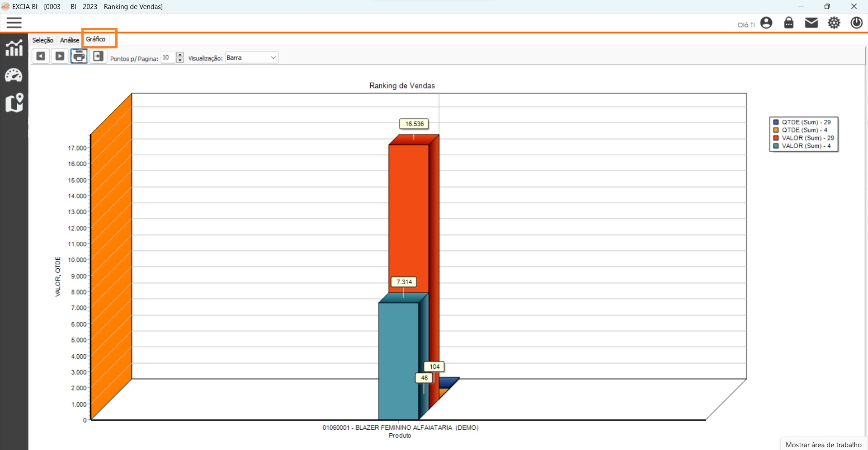The width and height of the screenshot is (868, 450).
Task: Go to next chart page
Action: 60,56
